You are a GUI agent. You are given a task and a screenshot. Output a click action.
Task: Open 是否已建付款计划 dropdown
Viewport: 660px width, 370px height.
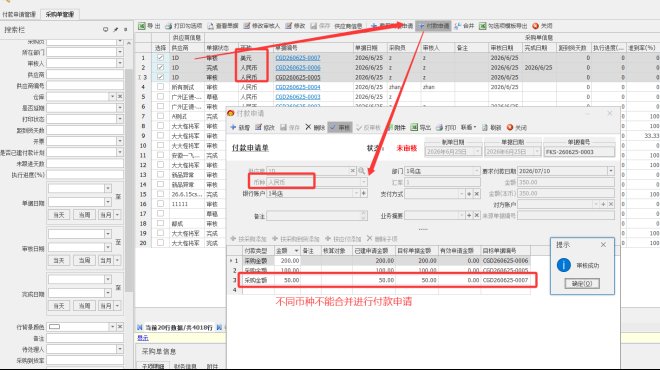120,152
